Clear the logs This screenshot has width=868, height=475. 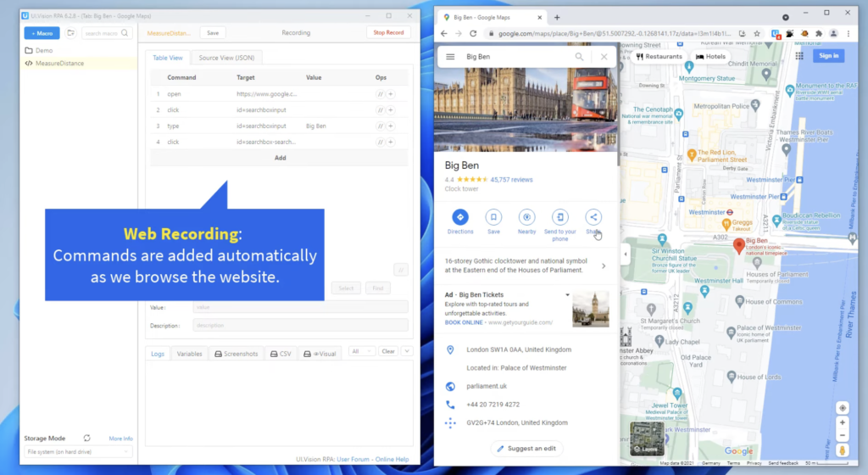[x=388, y=351]
